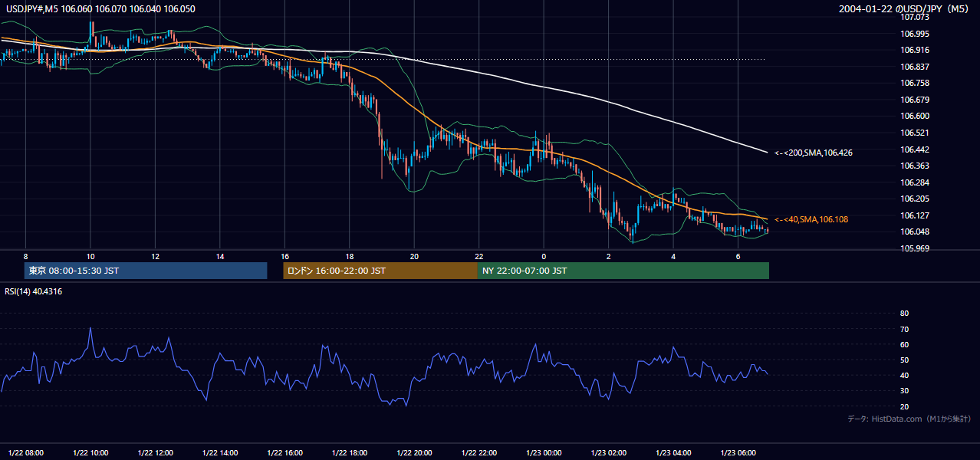Click RSI axis level 80
The width and height of the screenshot is (980, 460).
click(x=904, y=314)
